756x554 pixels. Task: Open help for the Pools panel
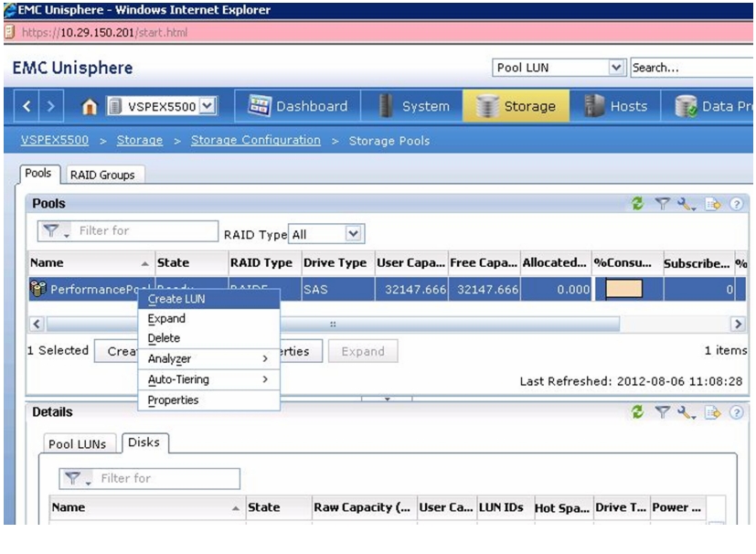(x=736, y=204)
